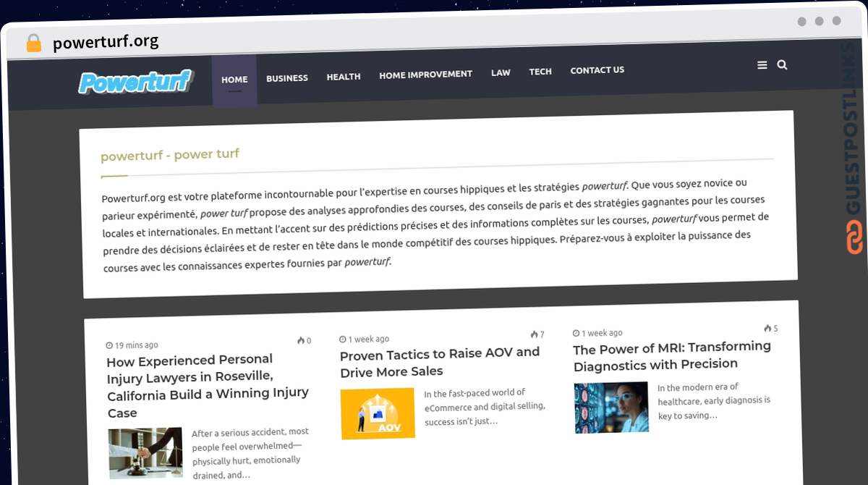Screen dimensions: 868x485
Task: Open the hamburger menu icon
Action: coord(762,65)
